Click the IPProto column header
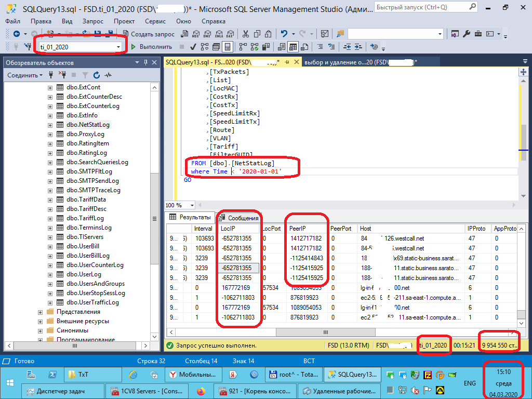The height and width of the screenshot is (399, 532). [x=478, y=229]
